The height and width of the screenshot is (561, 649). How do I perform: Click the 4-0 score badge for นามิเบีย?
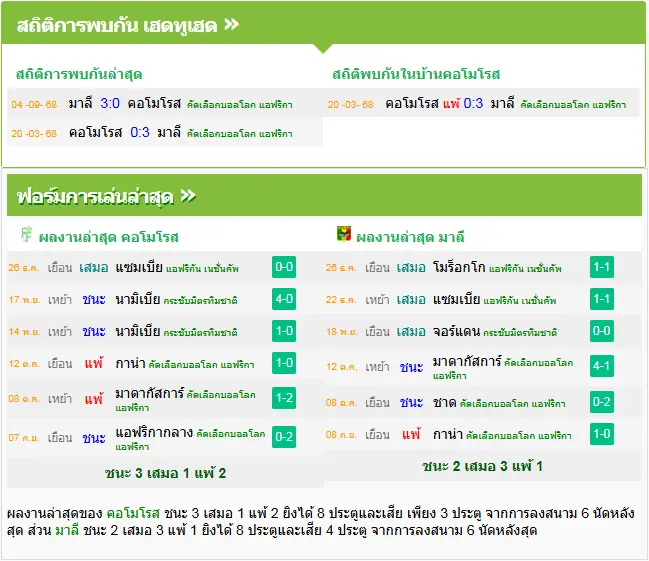coord(284,299)
